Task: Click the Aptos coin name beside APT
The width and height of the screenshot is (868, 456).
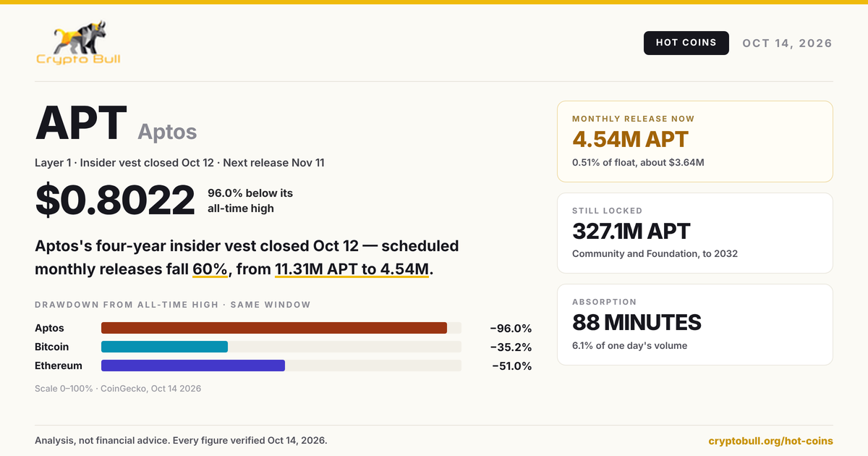Action: click(167, 132)
